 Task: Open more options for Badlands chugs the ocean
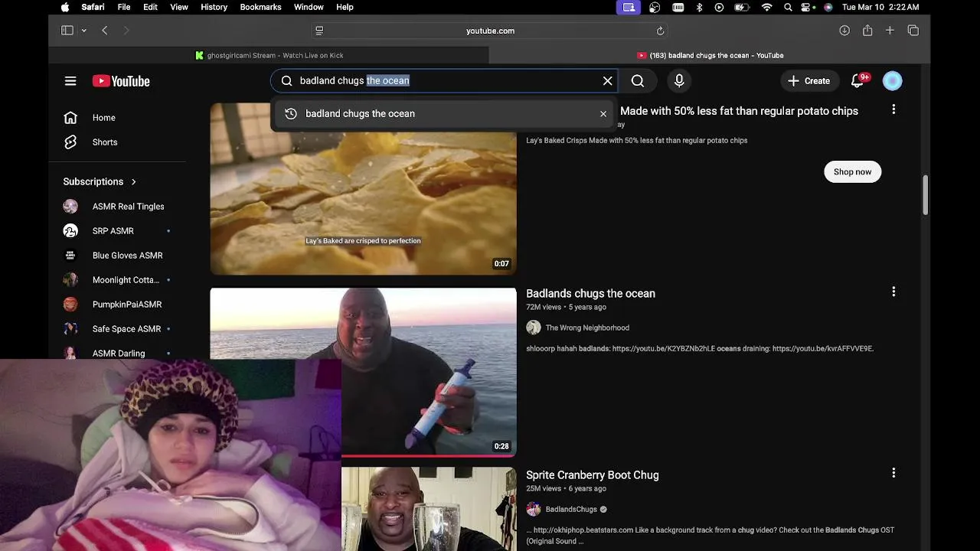(x=893, y=292)
